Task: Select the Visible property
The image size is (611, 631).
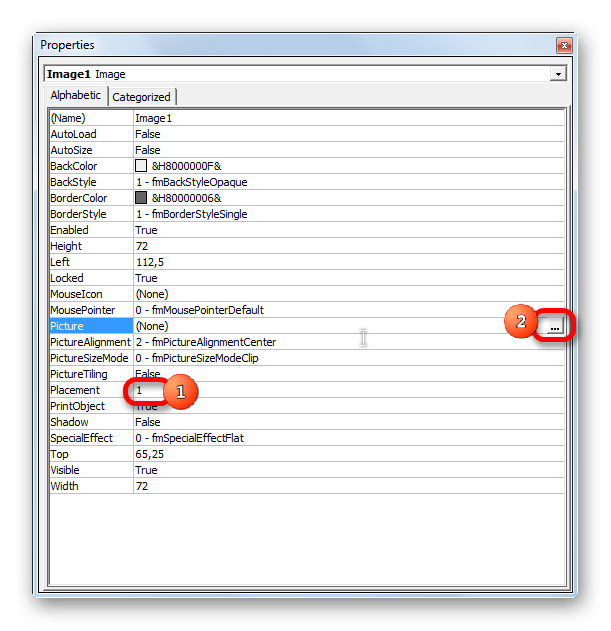Action: (x=91, y=470)
